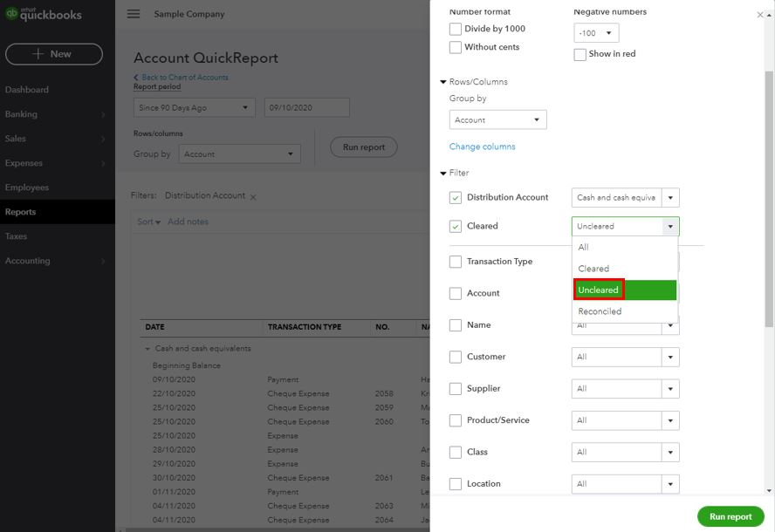Click the report end date field
The width and height of the screenshot is (775, 532).
tap(306, 108)
